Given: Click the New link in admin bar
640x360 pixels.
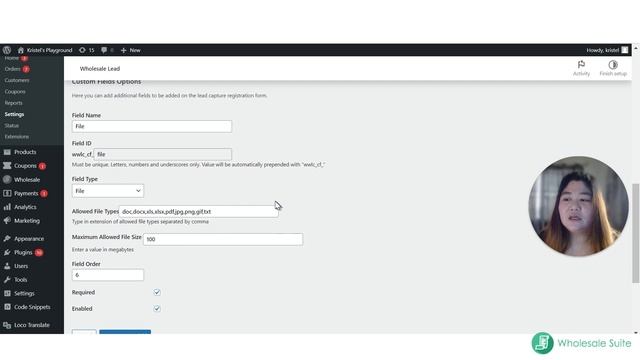Looking at the screenshot, I should click(x=135, y=50).
